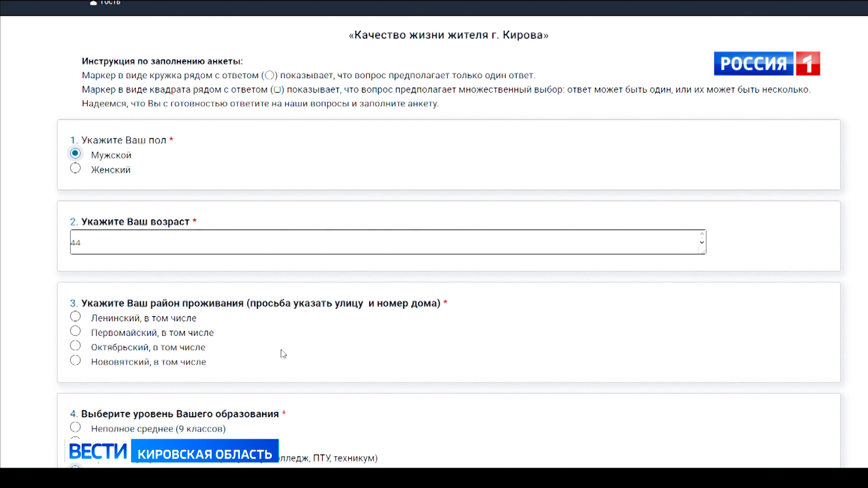Choose the Ленинский district radio button
The image size is (868, 488).
[x=75, y=317]
